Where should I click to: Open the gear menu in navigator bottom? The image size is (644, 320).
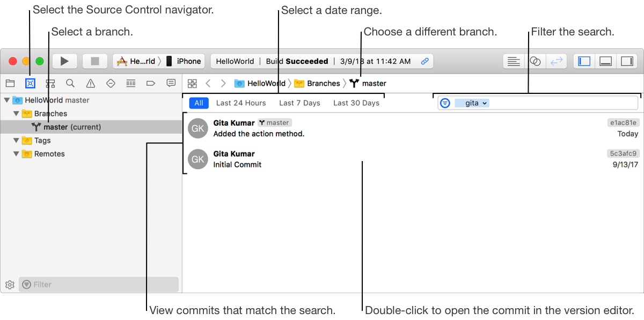coord(9,285)
